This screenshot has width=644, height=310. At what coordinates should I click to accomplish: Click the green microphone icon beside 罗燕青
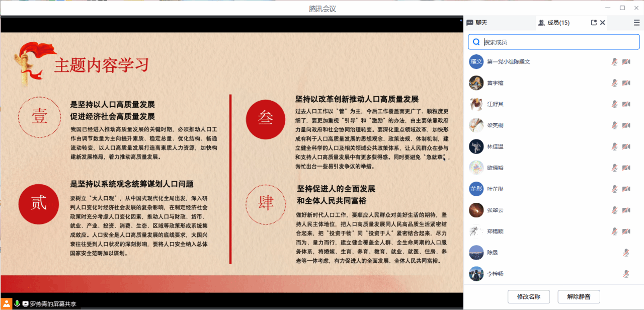17,303
